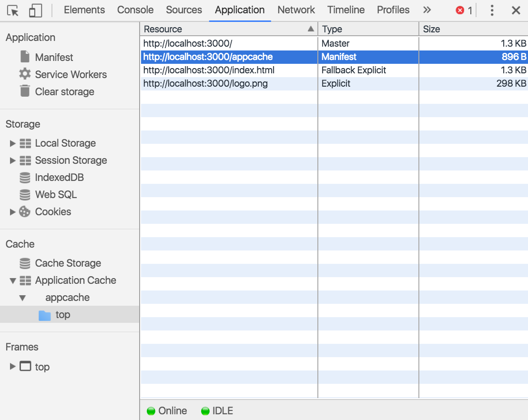Select Web SQL database entry
This screenshot has width=528, height=420.
click(56, 195)
